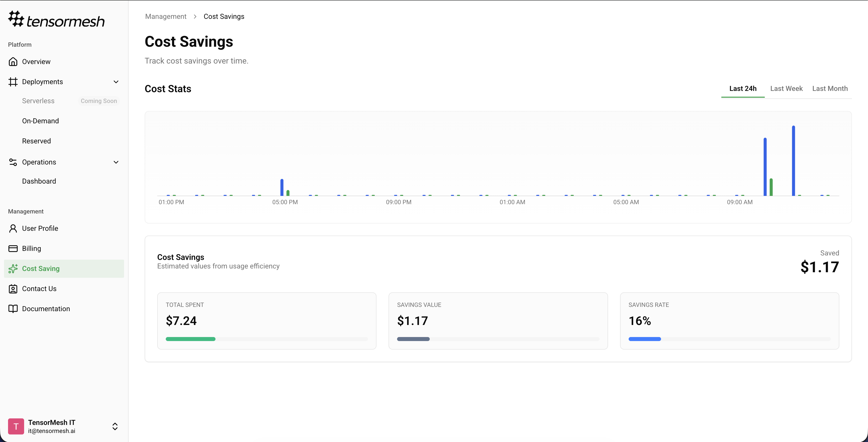The image size is (868, 442).
Task: Click the Contact Us badge icon
Action: tap(13, 289)
